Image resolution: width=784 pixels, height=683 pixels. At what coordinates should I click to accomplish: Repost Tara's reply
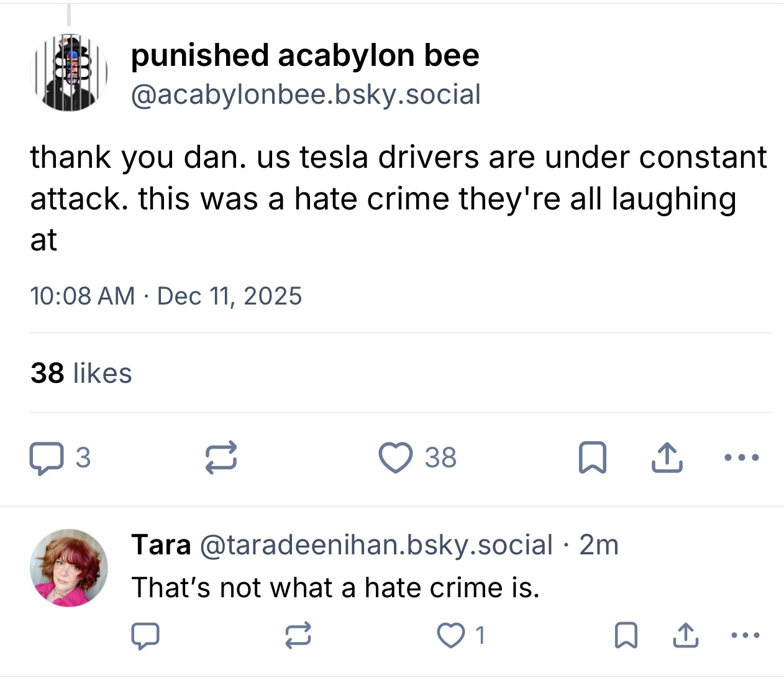point(298,636)
